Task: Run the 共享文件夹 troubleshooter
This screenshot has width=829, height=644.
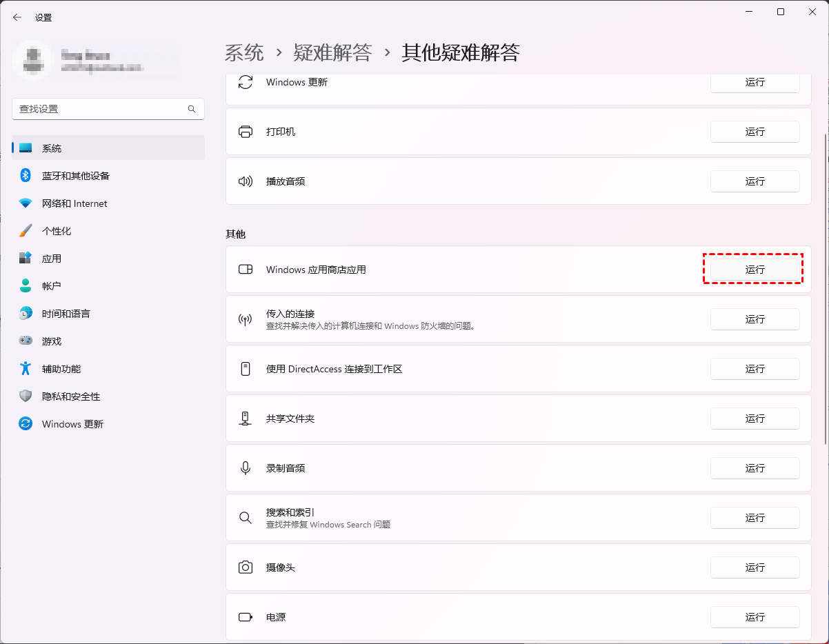Action: tap(755, 419)
